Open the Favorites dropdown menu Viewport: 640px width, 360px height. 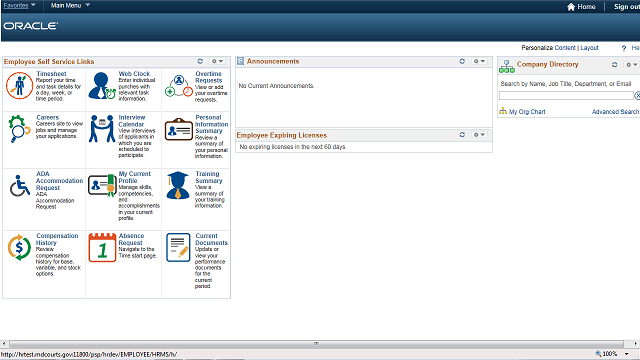coord(20,5)
